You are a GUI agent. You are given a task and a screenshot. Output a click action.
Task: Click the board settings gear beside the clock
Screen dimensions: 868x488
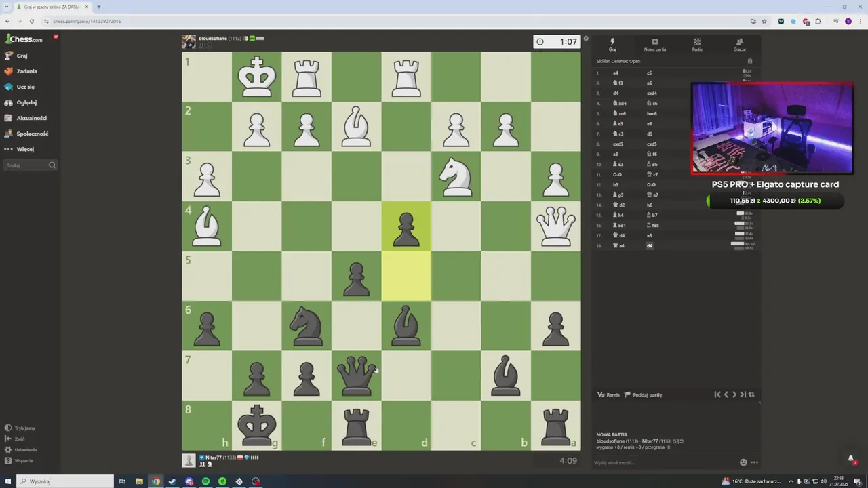coord(586,39)
